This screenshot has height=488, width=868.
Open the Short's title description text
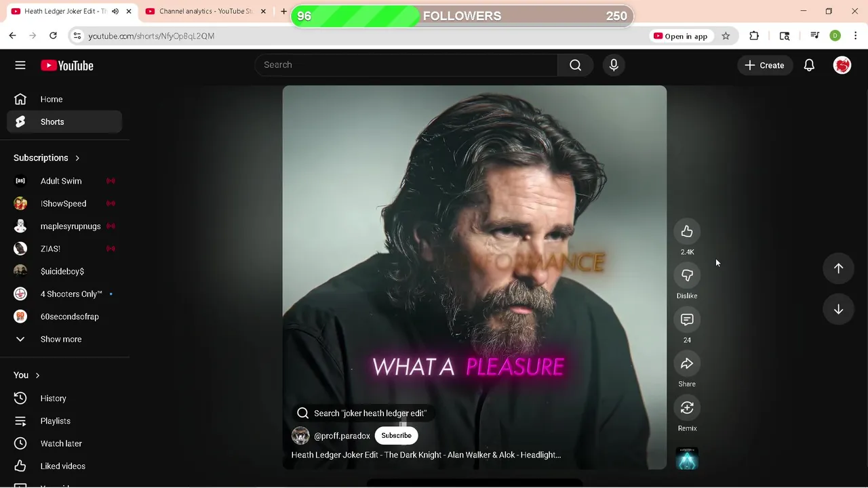coord(426,455)
